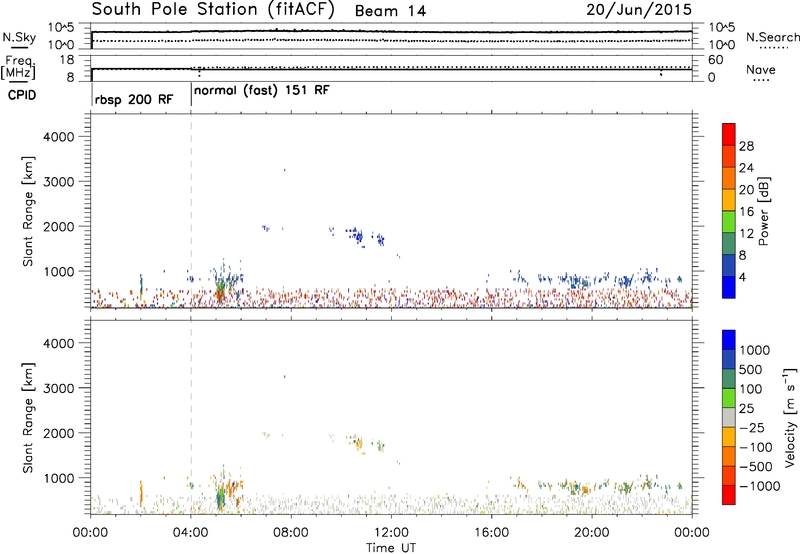Image resolution: width=800 pixels, height=554 pixels.
Task: Click the "60" tick on Nave axis
Action: 715,60
